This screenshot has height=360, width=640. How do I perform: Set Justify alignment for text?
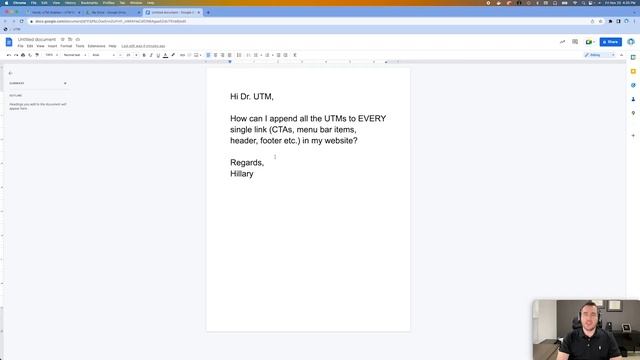tap(230, 55)
